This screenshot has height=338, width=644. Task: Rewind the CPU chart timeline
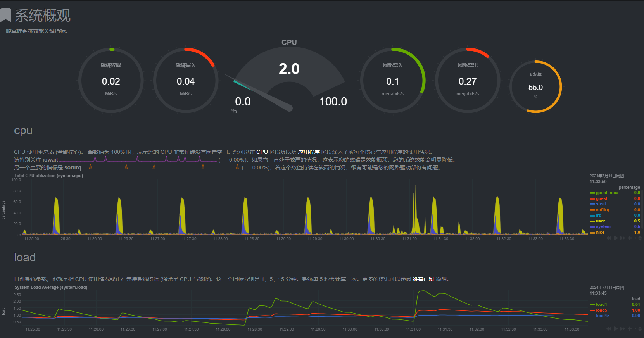[x=609, y=238]
